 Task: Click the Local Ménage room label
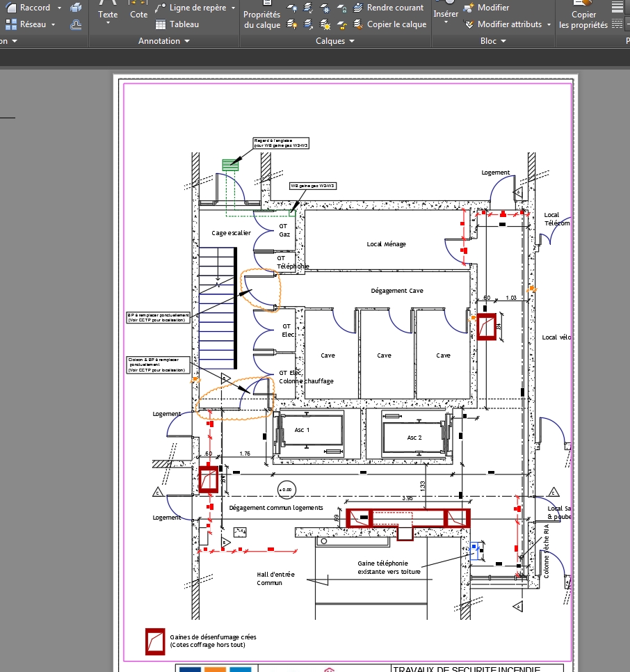pyautogui.click(x=386, y=244)
